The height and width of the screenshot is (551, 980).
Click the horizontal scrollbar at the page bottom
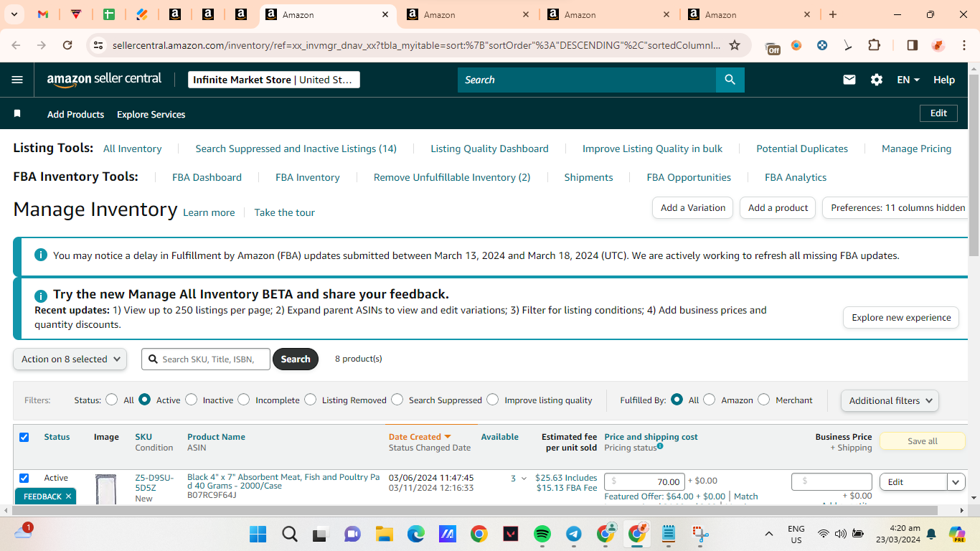(474, 511)
